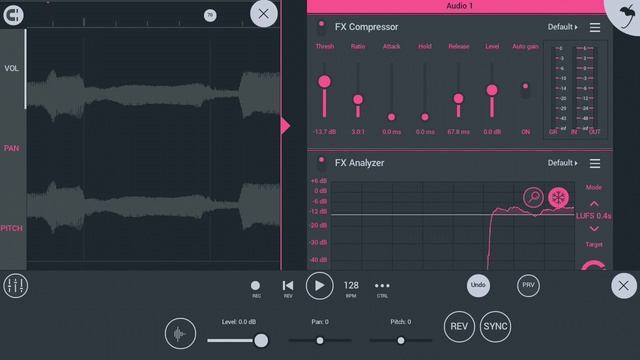Click the compressor Level slider knob
The width and height of the screenshot is (640, 360).
(492, 90)
